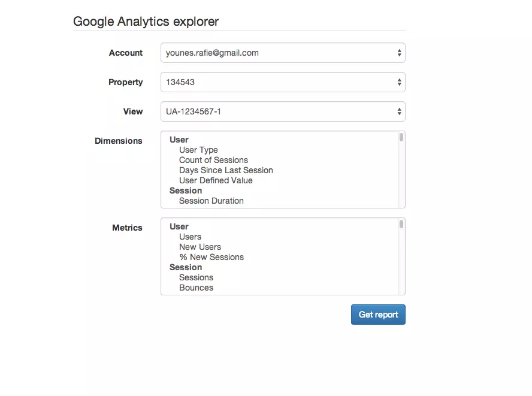Screen dimensions: 532x396
Task: Click the Session group header in Dimensions
Action: click(x=186, y=191)
